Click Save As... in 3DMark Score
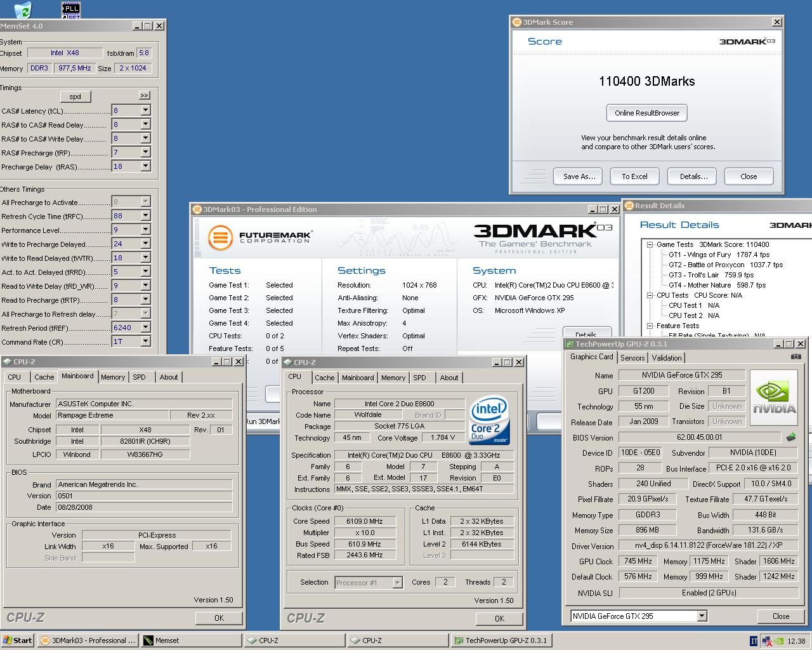The image size is (812, 650). [x=579, y=176]
